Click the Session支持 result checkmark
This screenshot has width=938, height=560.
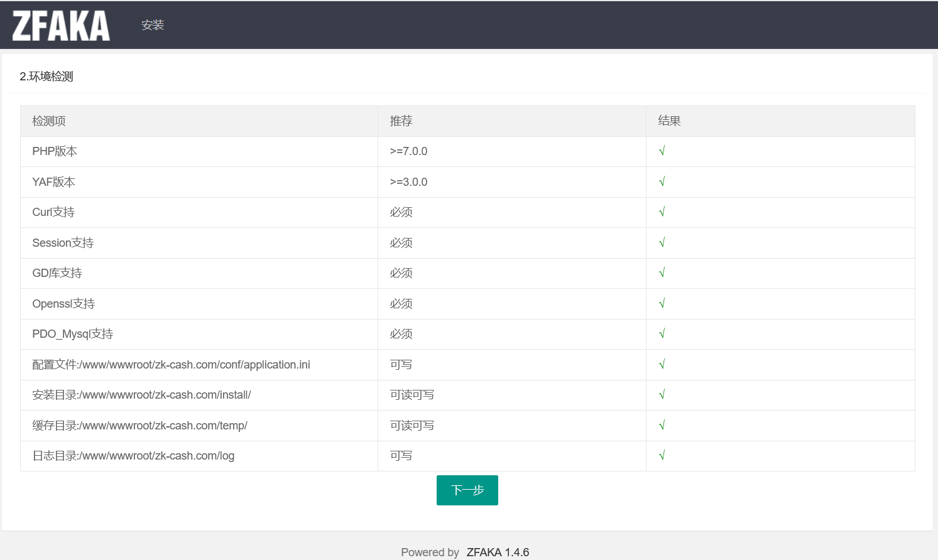[662, 242]
